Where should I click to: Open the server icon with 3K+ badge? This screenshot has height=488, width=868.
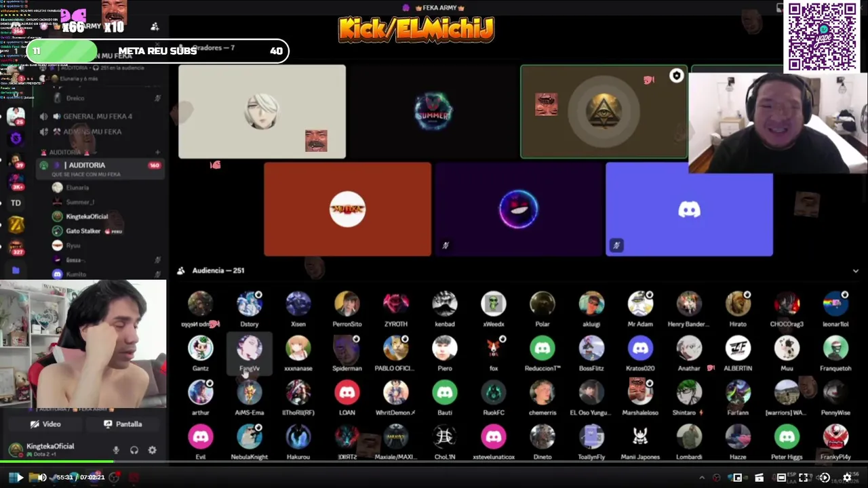click(x=16, y=182)
